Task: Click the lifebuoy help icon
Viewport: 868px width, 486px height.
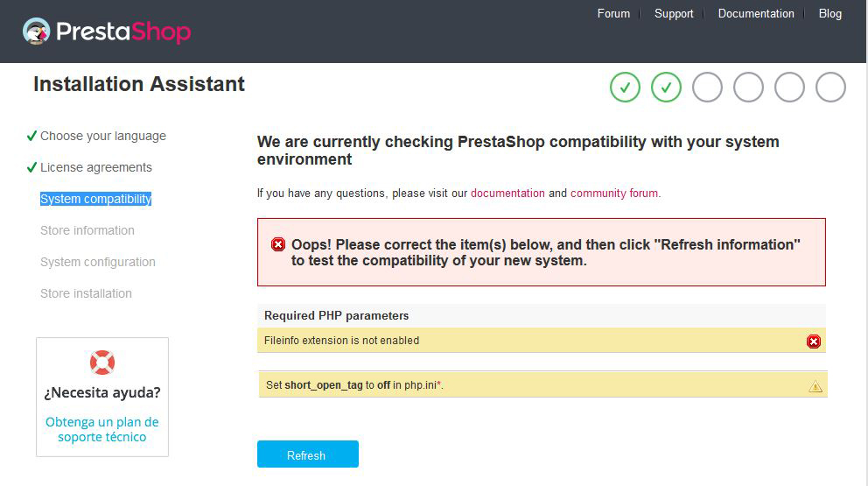Action: point(102,362)
